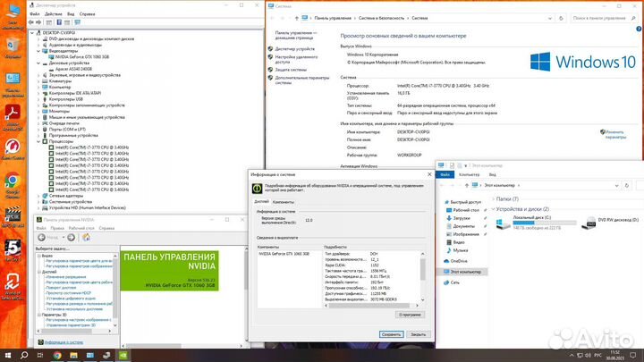Select Очереди печати category row

tap(64, 123)
